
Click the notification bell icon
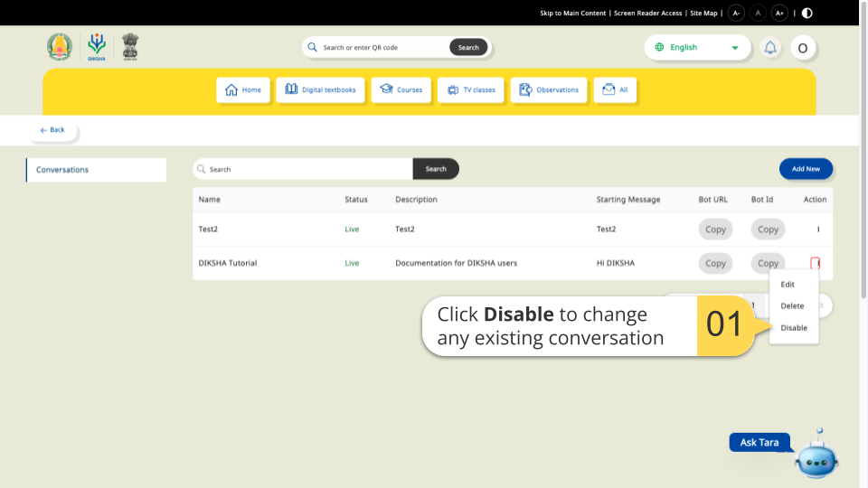[770, 48]
